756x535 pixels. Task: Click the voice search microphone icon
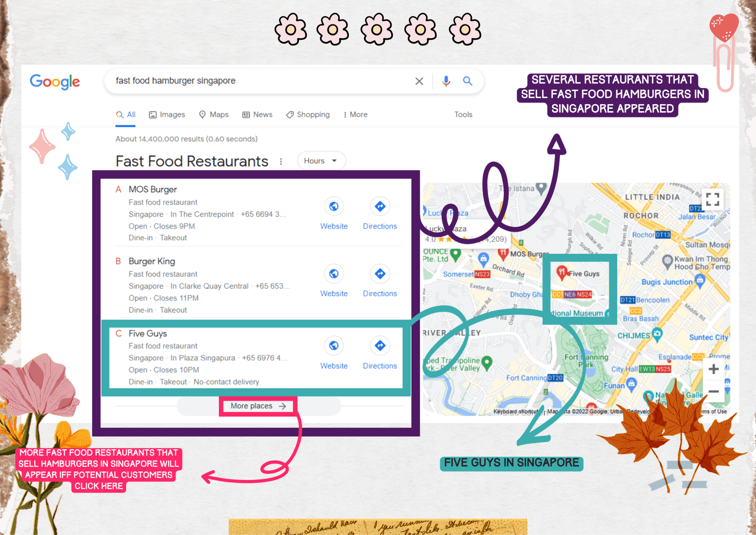click(446, 81)
